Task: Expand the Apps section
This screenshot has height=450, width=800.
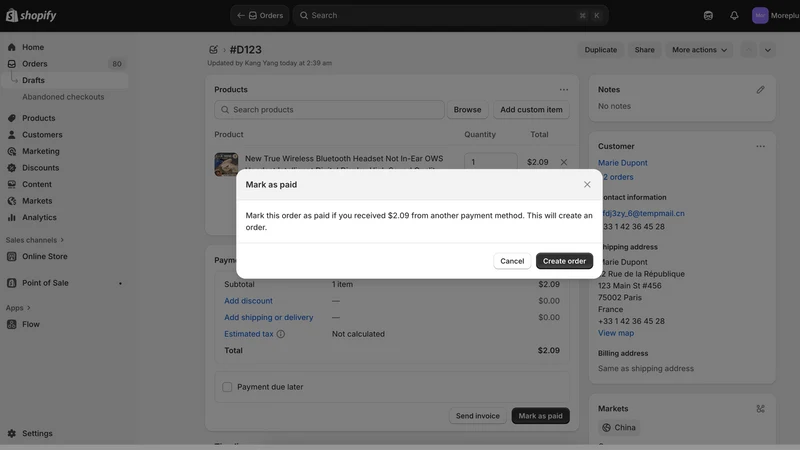Action: tap(18, 308)
